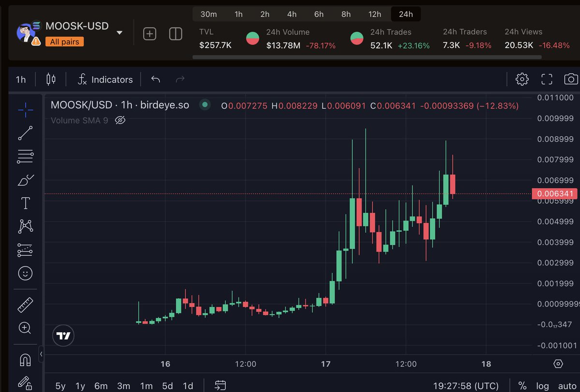This screenshot has height=392, width=580.
Task: Select the 12h stats timeframe tab
Action: (375, 14)
